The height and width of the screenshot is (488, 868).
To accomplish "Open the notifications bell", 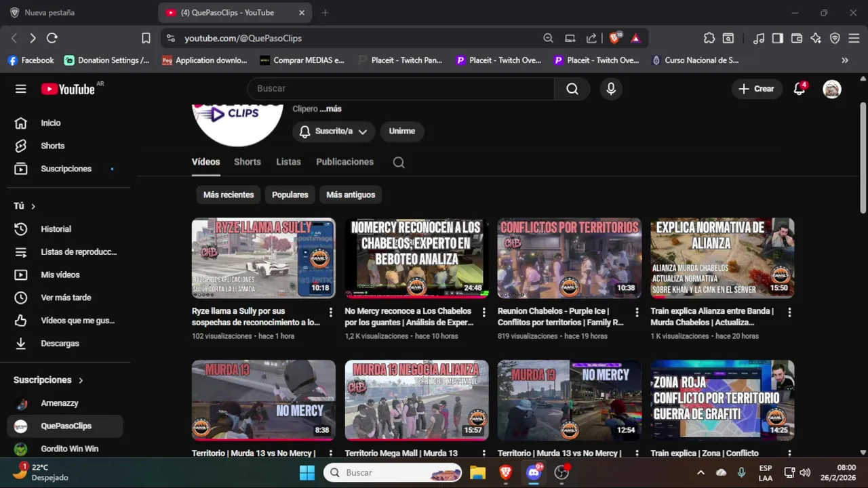I will [x=800, y=89].
